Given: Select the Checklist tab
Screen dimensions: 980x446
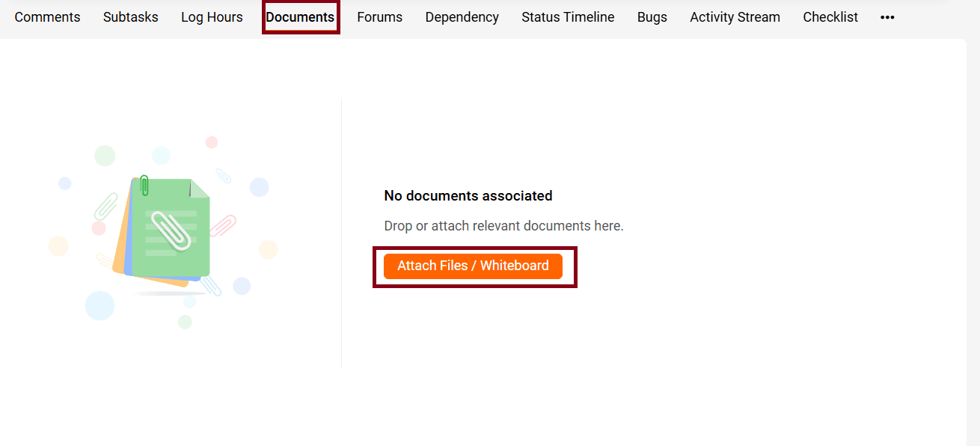Looking at the screenshot, I should click(830, 17).
